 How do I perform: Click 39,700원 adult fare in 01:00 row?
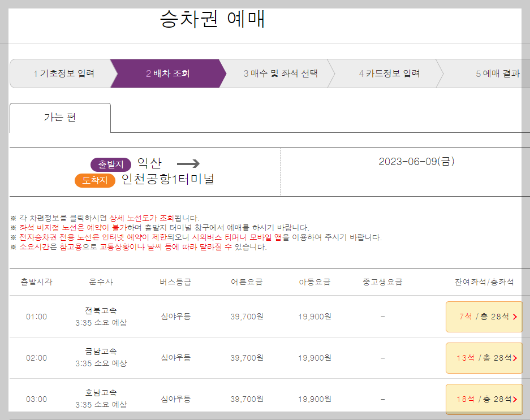click(x=247, y=317)
